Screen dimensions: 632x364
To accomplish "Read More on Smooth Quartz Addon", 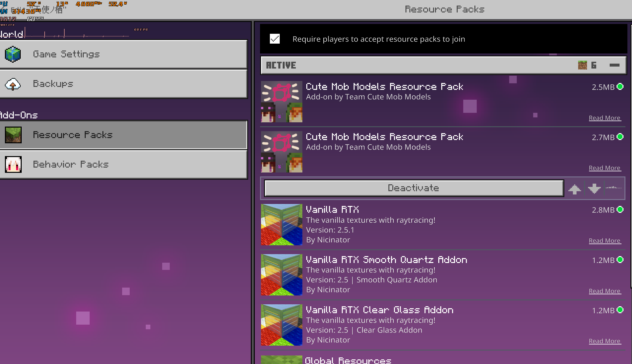I will pyautogui.click(x=604, y=291).
